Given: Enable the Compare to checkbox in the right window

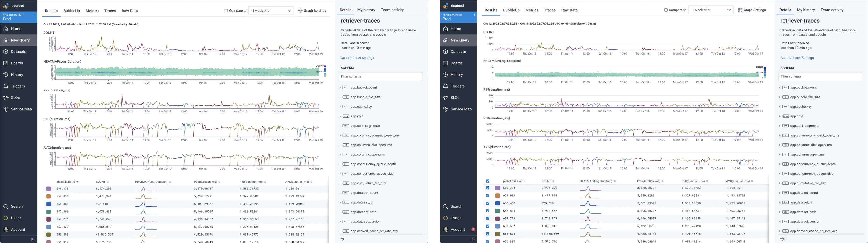Looking at the screenshot, I should click(665, 10).
